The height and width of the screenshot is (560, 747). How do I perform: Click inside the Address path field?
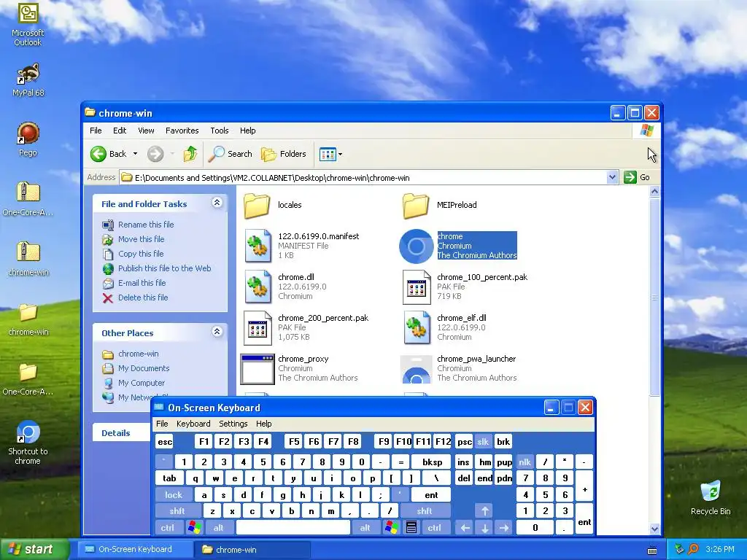[x=363, y=178]
